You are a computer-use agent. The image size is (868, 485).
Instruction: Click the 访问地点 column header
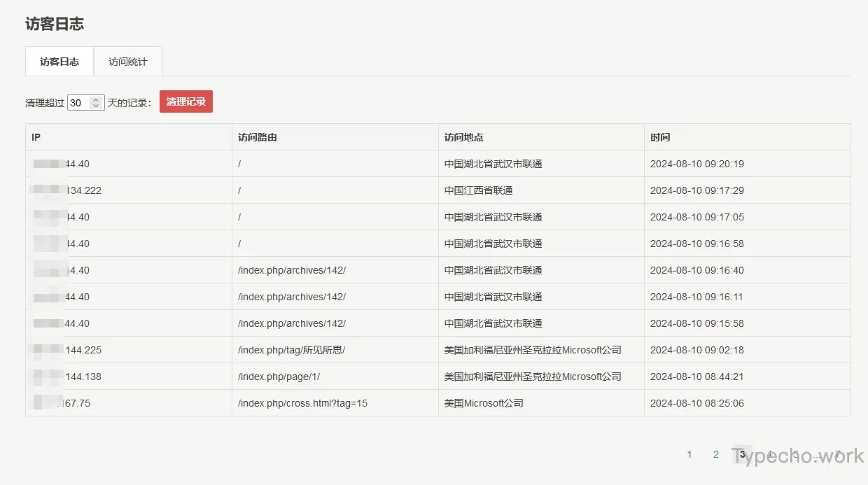(463, 137)
